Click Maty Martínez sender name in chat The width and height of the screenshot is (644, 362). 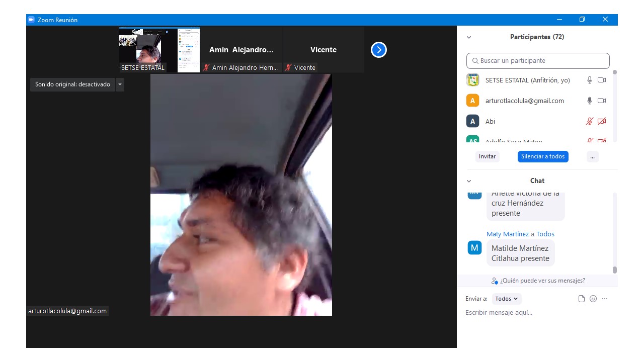508,234
